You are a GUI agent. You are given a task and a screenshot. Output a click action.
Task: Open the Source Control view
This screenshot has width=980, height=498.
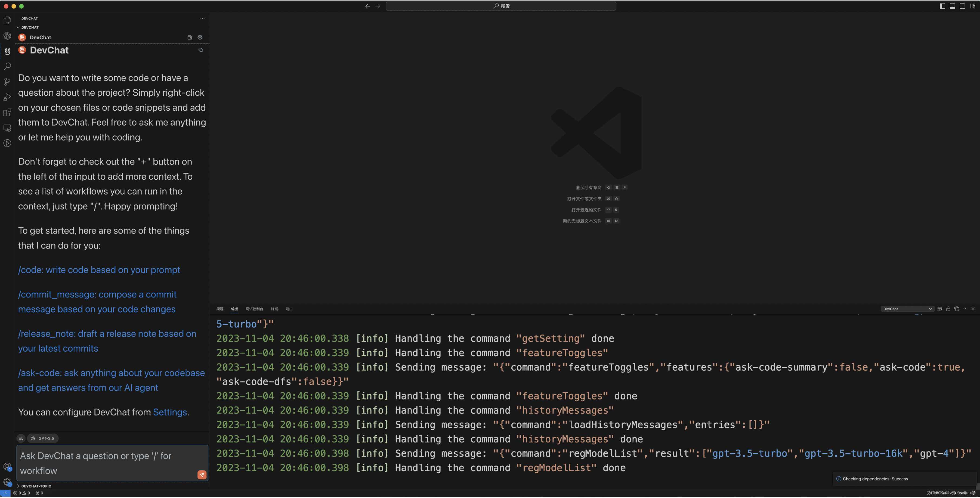coord(7,82)
